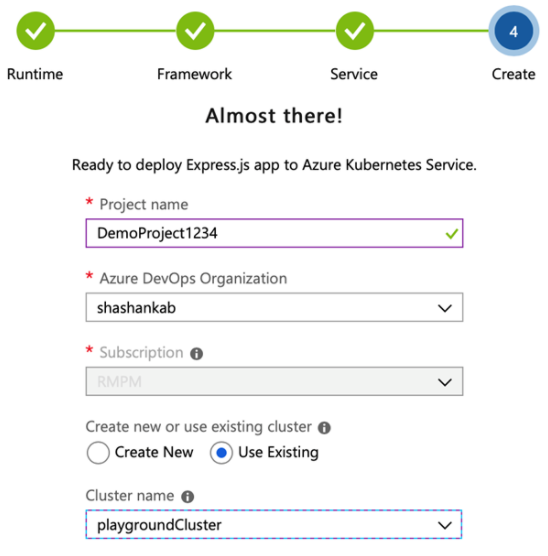Click the Subscription label text

[141, 353]
